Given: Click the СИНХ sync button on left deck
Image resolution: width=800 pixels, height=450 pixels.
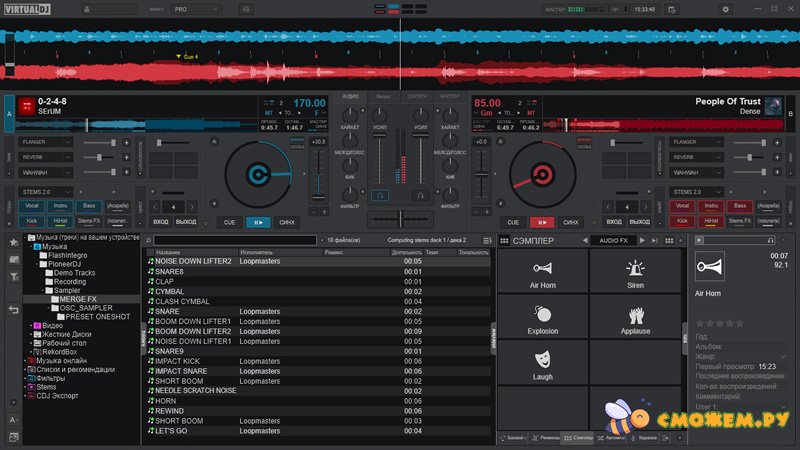Looking at the screenshot, I should [289, 222].
